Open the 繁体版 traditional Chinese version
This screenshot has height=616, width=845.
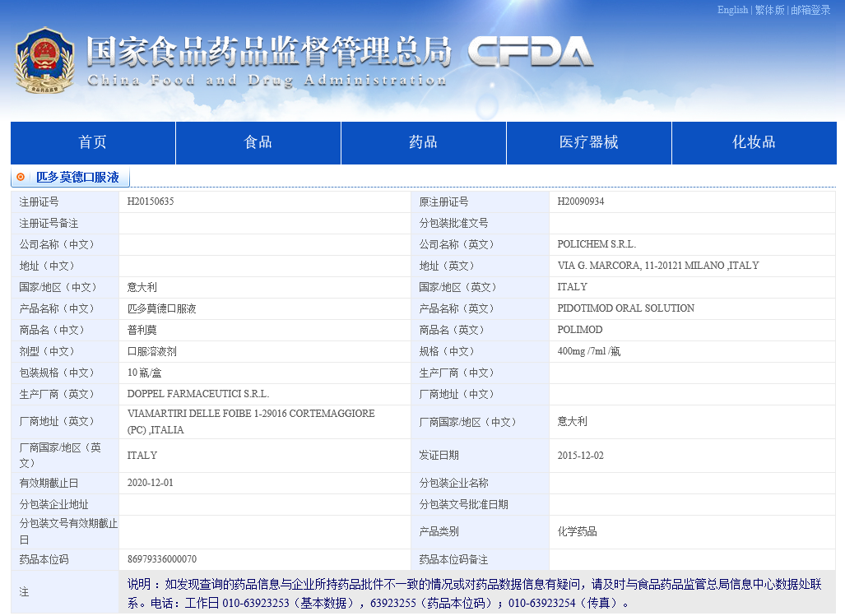[x=769, y=10]
